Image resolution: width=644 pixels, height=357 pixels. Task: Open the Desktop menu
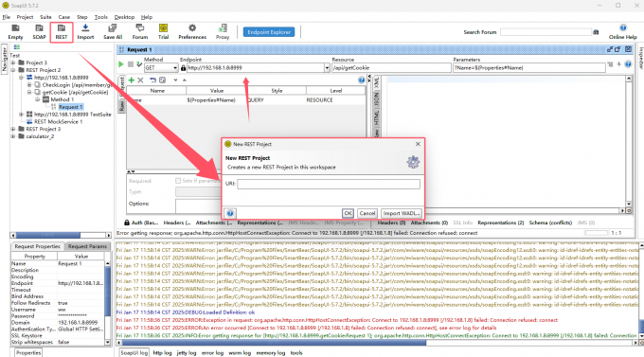(x=124, y=17)
